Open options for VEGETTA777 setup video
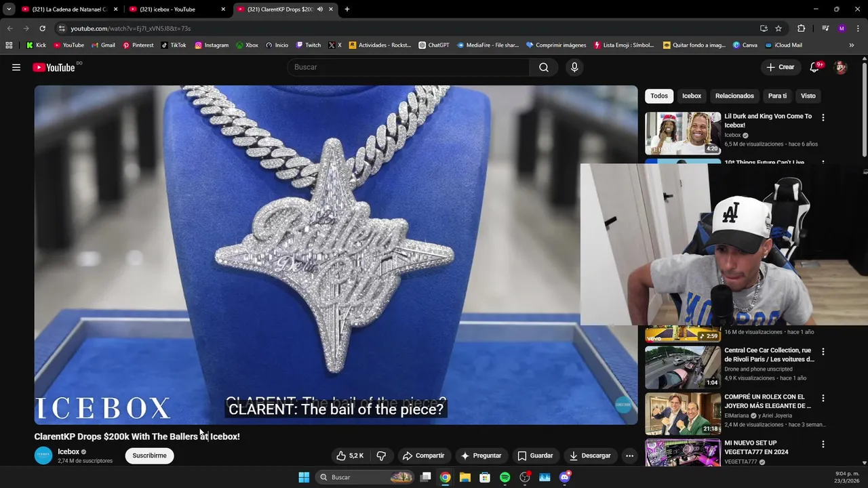This screenshot has height=488, width=868. 823,444
